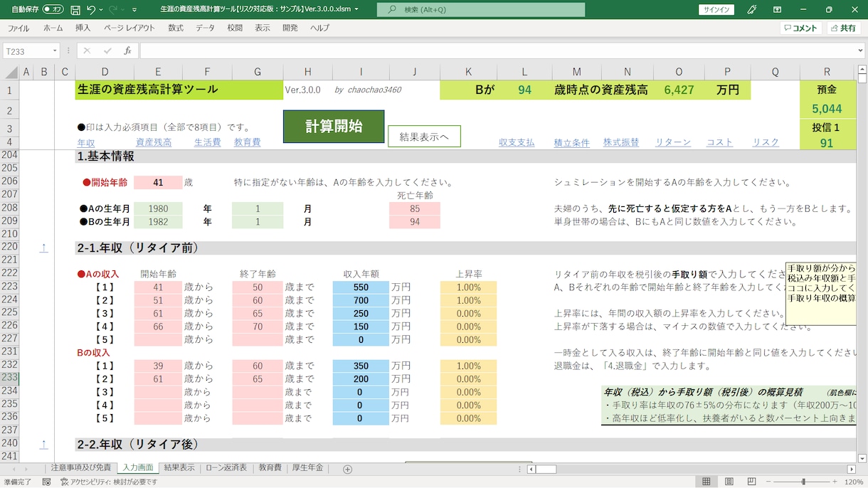Follow the リスク link

tap(766, 142)
